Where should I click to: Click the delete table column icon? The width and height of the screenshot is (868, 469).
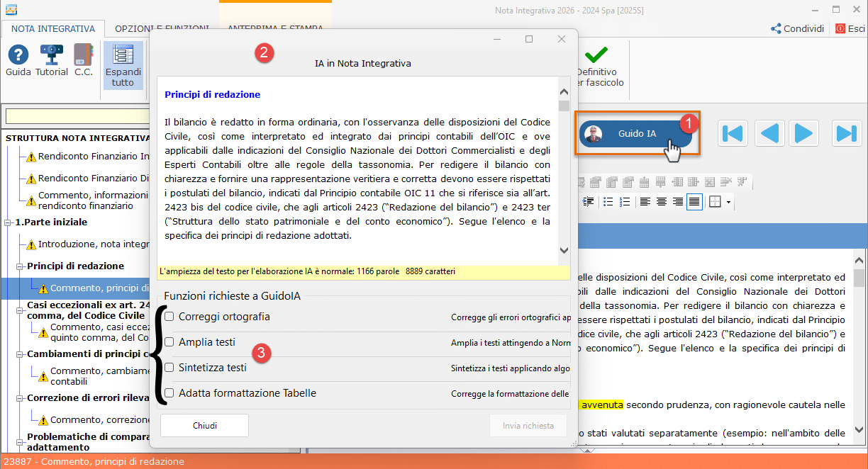point(742,182)
